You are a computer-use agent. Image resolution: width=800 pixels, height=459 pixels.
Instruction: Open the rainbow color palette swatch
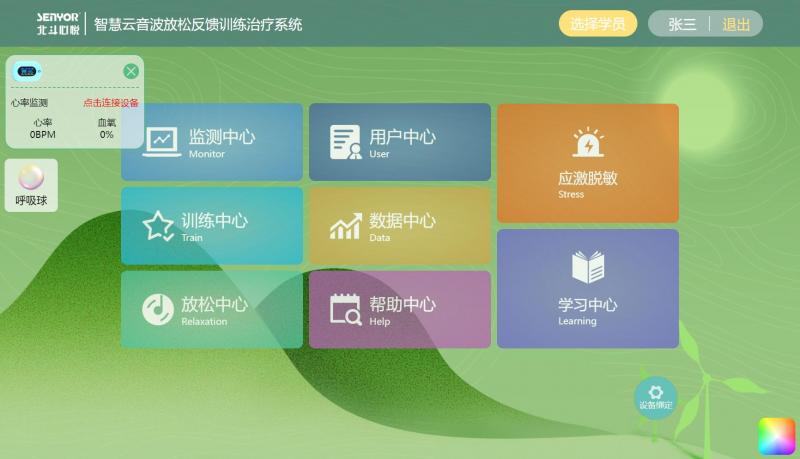pos(777,437)
